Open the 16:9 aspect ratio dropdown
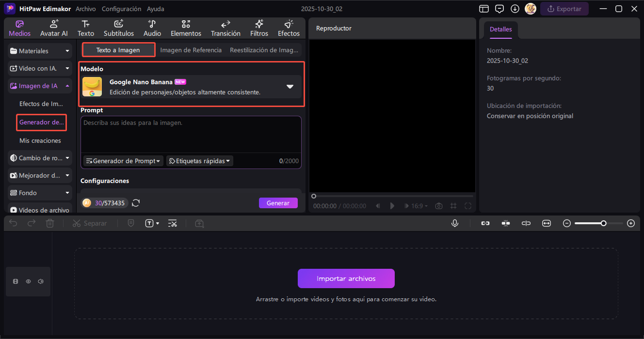Screen dimensions: 644x339 pyautogui.click(x=419, y=206)
